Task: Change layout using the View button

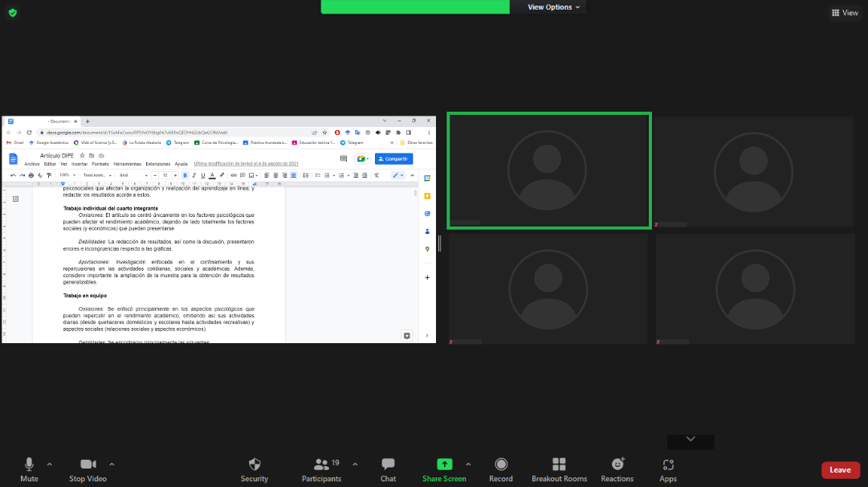Action: point(845,13)
